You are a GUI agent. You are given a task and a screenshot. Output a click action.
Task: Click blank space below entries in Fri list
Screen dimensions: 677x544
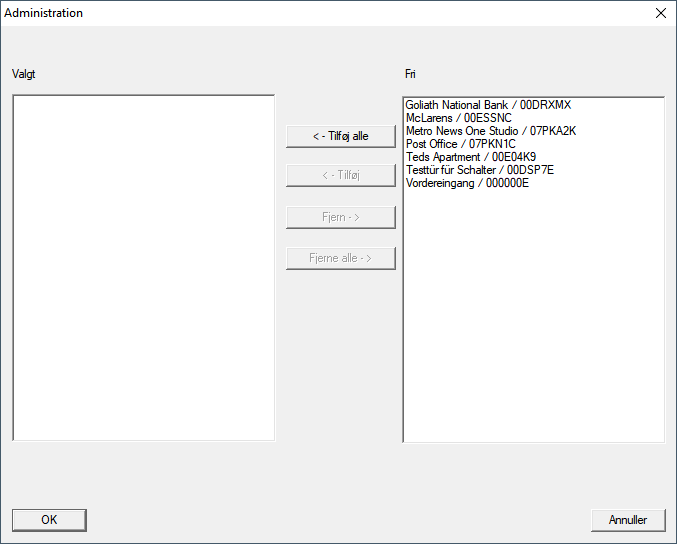[x=533, y=320]
